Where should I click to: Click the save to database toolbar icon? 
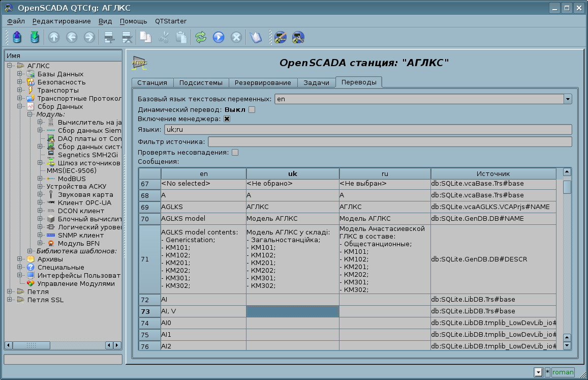[x=35, y=37]
